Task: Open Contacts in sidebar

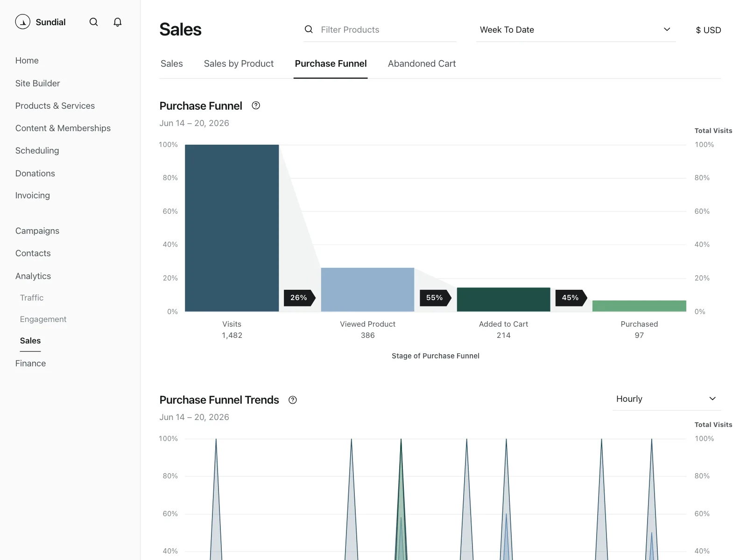Action: pyautogui.click(x=33, y=253)
